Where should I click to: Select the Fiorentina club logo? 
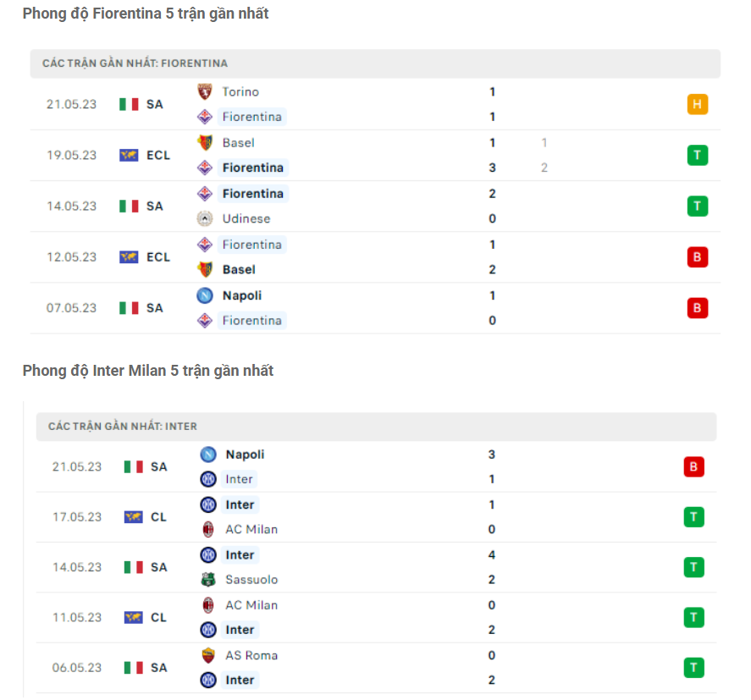coord(206,117)
